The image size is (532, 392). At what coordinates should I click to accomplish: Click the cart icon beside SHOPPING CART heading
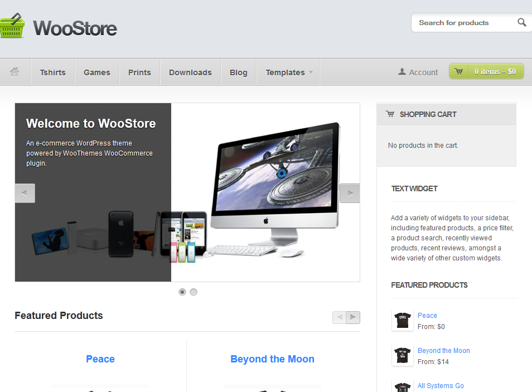(390, 114)
